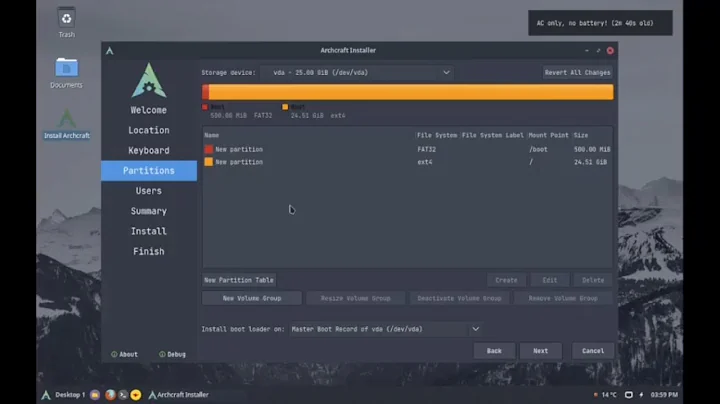Screen dimensions: 720x404
Task: Switch to Desktop 1 workspace in taskbar
Action: point(70,395)
